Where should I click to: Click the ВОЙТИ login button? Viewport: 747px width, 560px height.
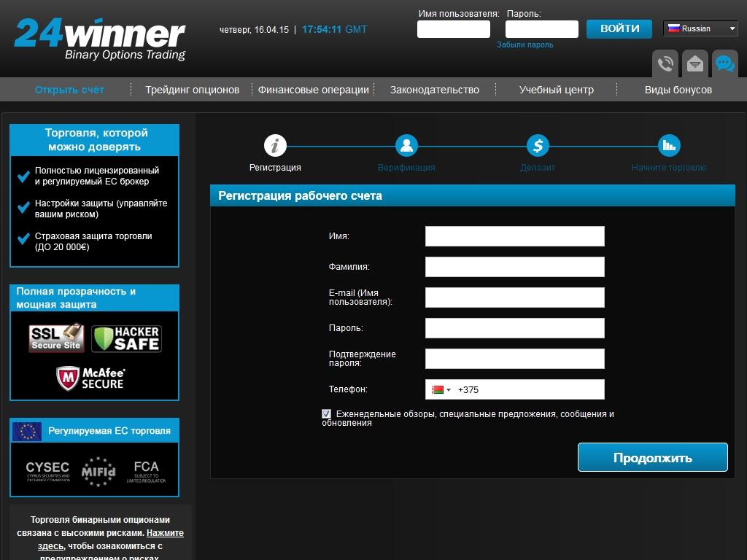point(619,28)
